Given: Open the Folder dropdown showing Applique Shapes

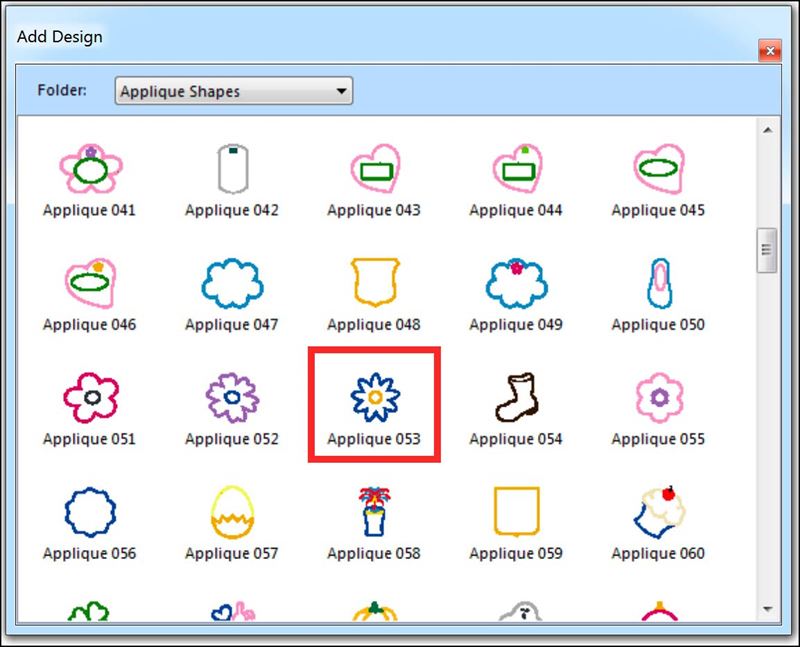Looking at the screenshot, I should 233,92.
